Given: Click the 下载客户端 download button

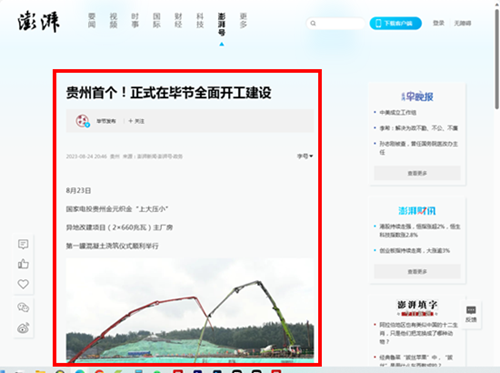Looking at the screenshot, I should [396, 23].
